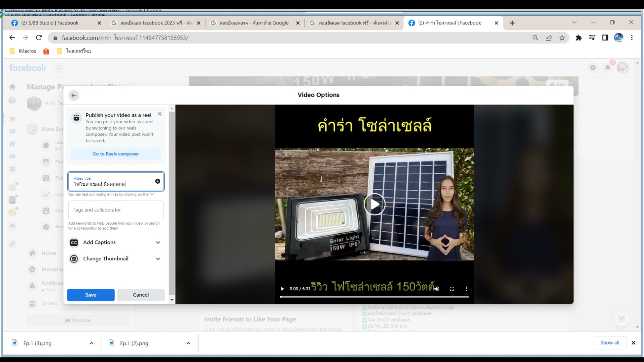This screenshot has height=362, width=644.
Task: Open Notifications bell showing 5 new
Action: (x=32, y=286)
